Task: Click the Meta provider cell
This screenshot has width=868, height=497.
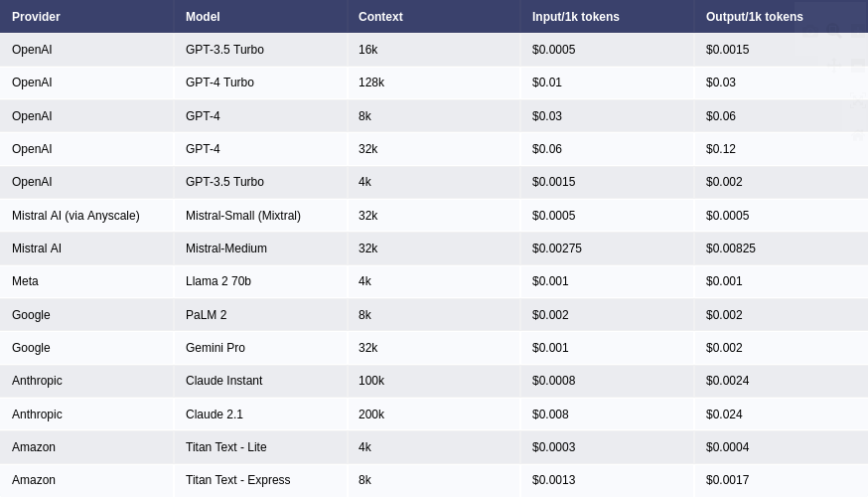Action: [26, 281]
